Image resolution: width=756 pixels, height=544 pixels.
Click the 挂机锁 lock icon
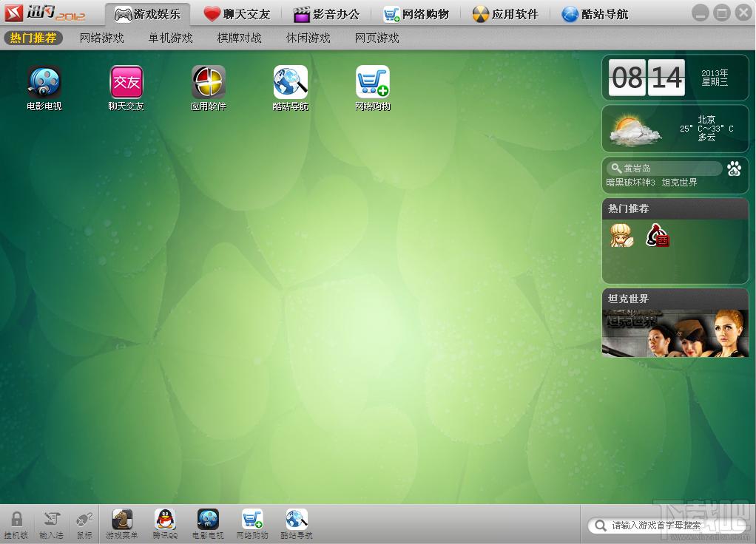[16, 525]
